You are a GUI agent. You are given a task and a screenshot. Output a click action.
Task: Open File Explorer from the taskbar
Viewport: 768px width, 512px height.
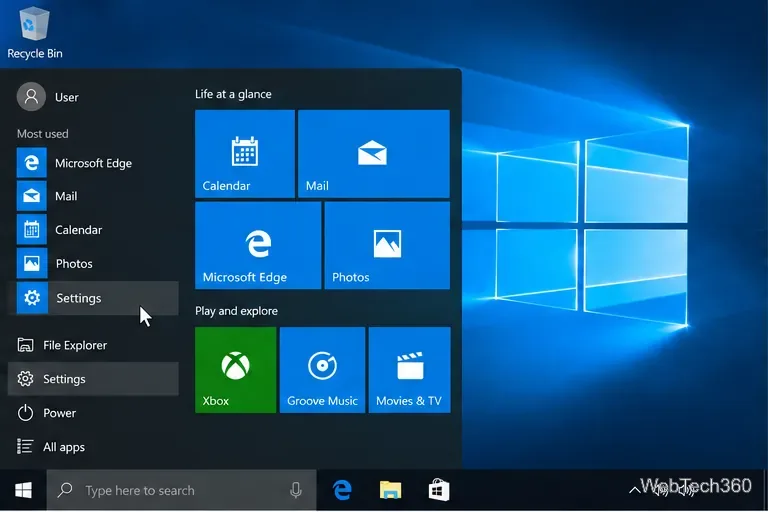tap(390, 490)
